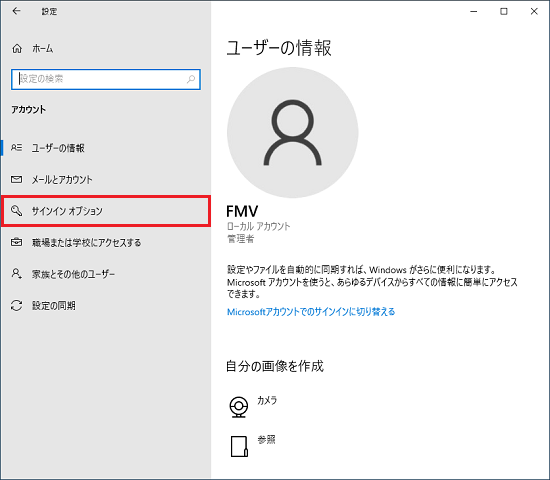Click the briefcase icon for 職場または学校
The image size is (550, 480).
point(16,242)
